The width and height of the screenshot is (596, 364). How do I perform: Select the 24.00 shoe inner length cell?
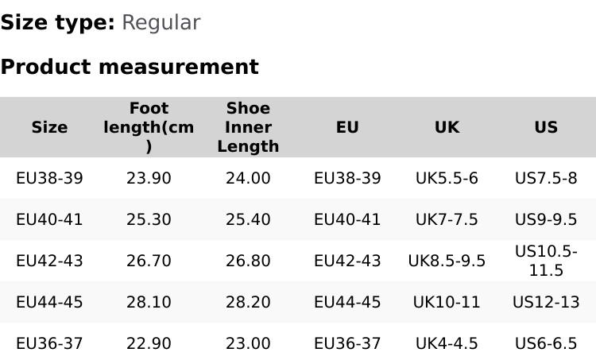pyautogui.click(x=248, y=179)
